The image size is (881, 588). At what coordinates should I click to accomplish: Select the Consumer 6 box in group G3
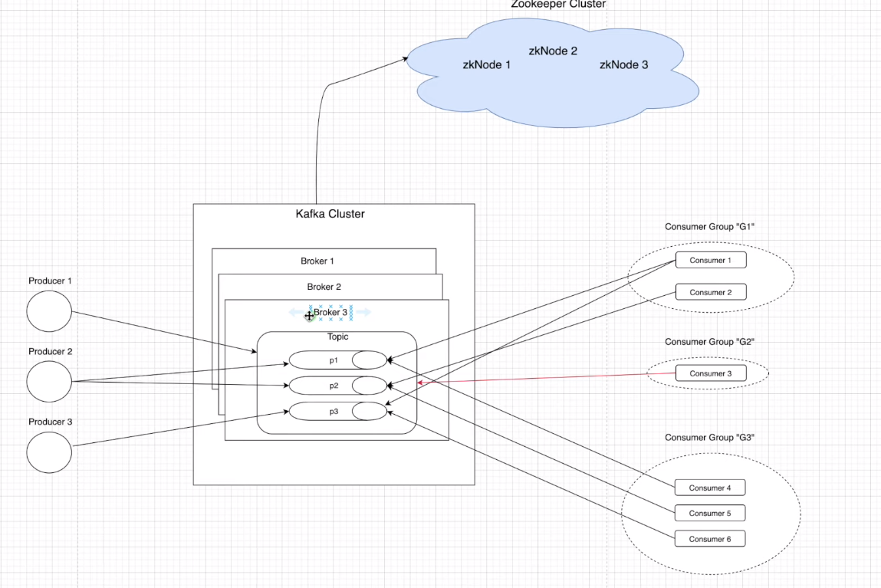pyautogui.click(x=709, y=539)
